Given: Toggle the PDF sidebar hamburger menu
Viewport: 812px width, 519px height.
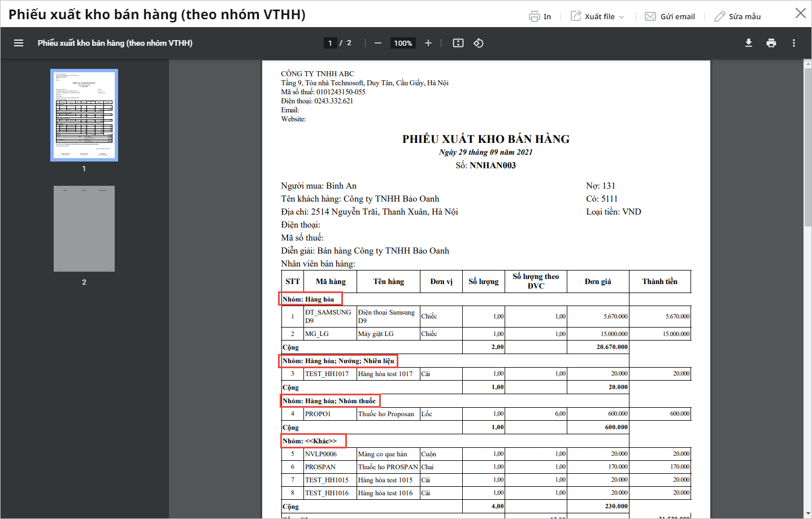Looking at the screenshot, I should pyautogui.click(x=19, y=43).
